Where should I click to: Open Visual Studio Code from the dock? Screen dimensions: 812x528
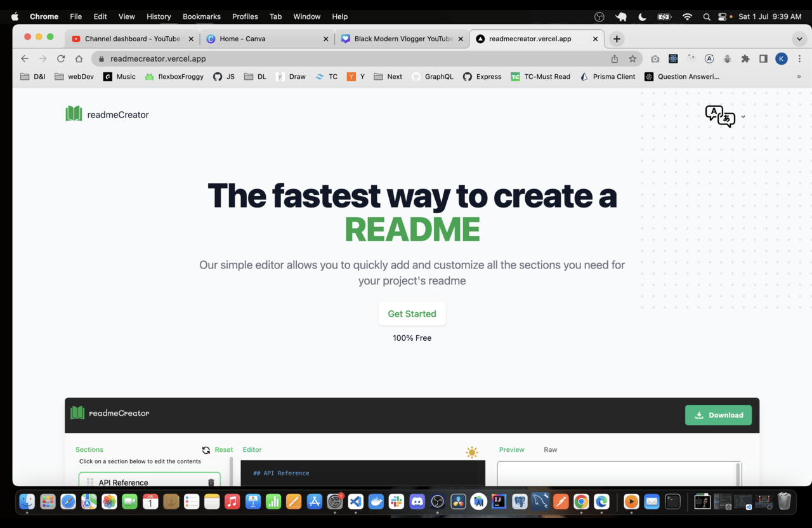click(355, 501)
